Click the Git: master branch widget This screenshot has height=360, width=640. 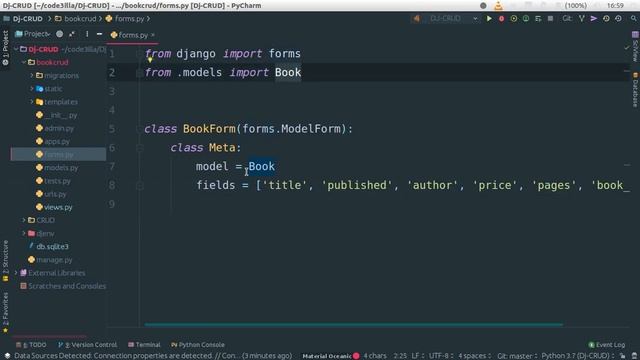pos(517,356)
